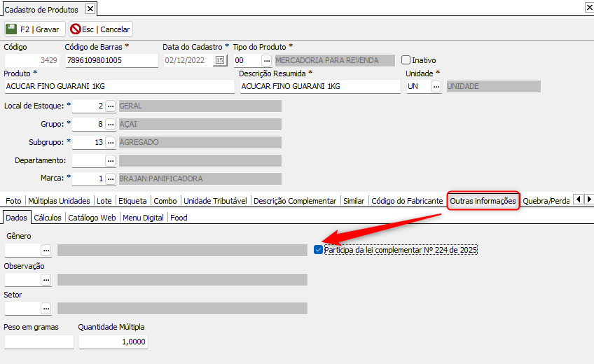Screen dimensions: 594x364
Task: Switch to the Cálculos sub-tab
Action: [x=48, y=218]
